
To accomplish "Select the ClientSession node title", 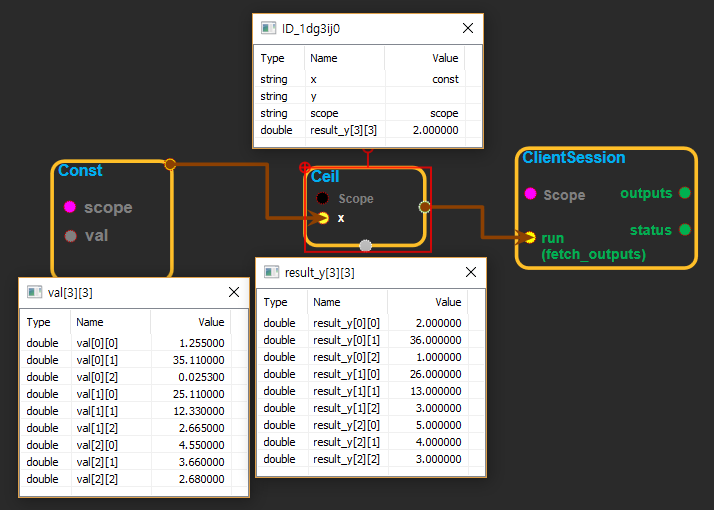I will [x=574, y=158].
